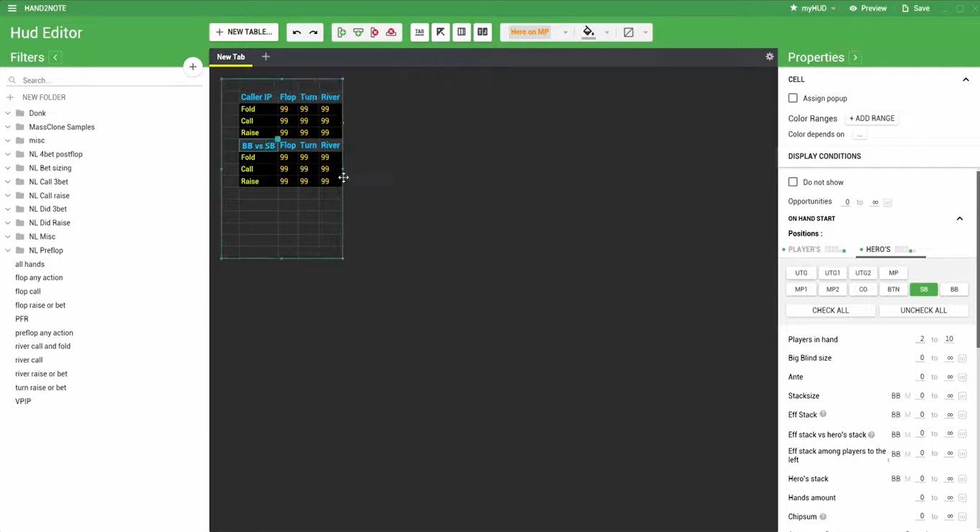Toggle the SB position button

[x=924, y=289]
